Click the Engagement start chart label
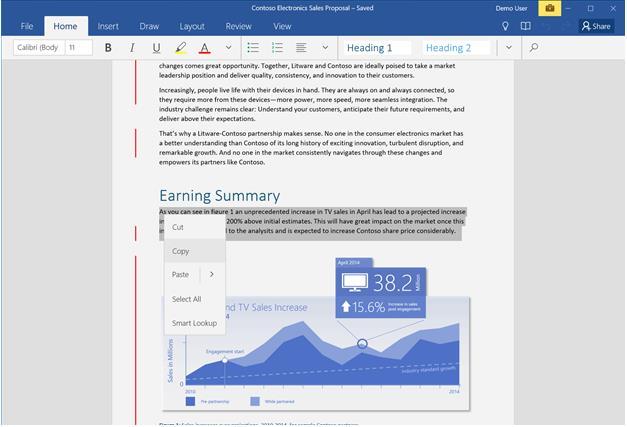The height and width of the screenshot is (427, 627). point(225,351)
